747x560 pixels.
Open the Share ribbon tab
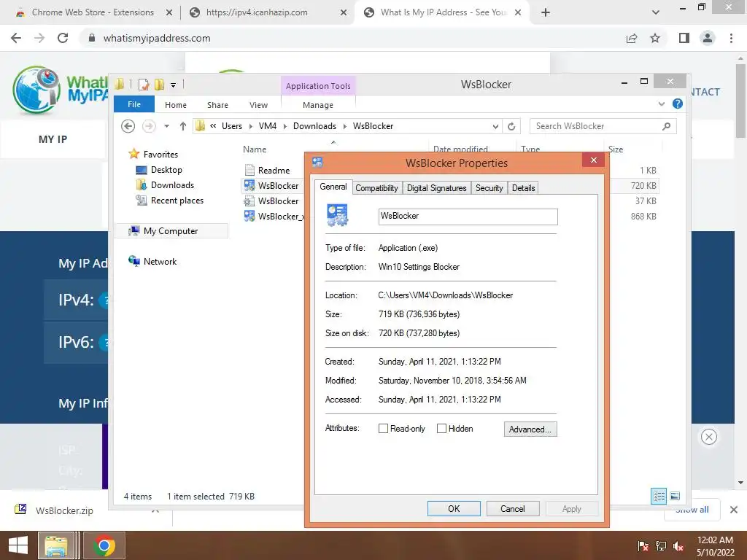(x=217, y=105)
